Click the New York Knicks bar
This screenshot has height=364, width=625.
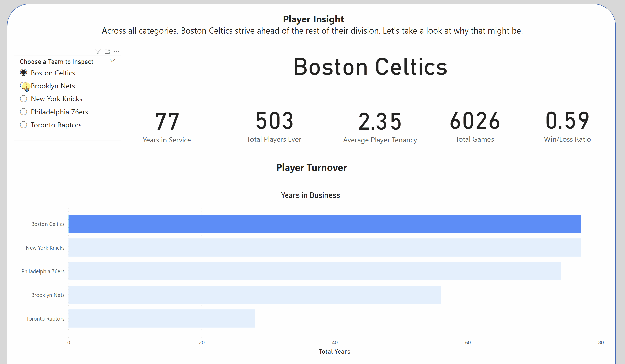[x=324, y=248]
